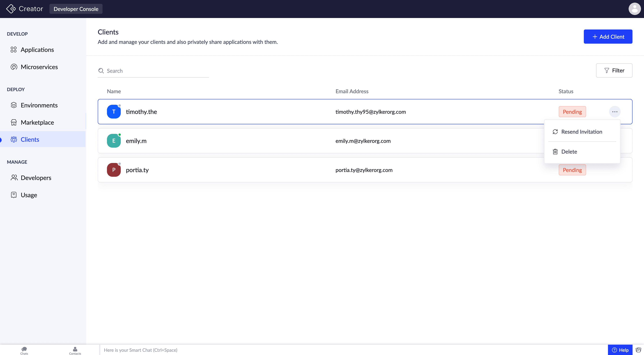Click the user profile avatar icon
This screenshot has height=355, width=644.
click(x=634, y=9)
